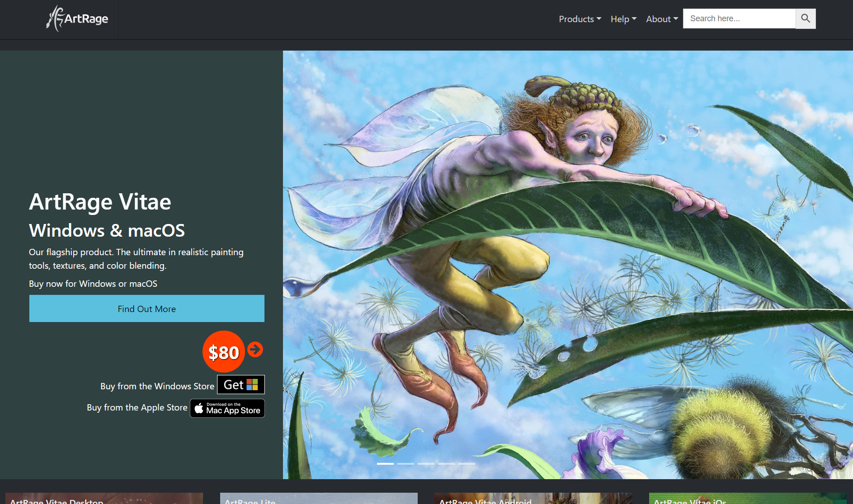Click the "Windows & macOS" subheading
The image size is (853, 504).
(x=107, y=230)
